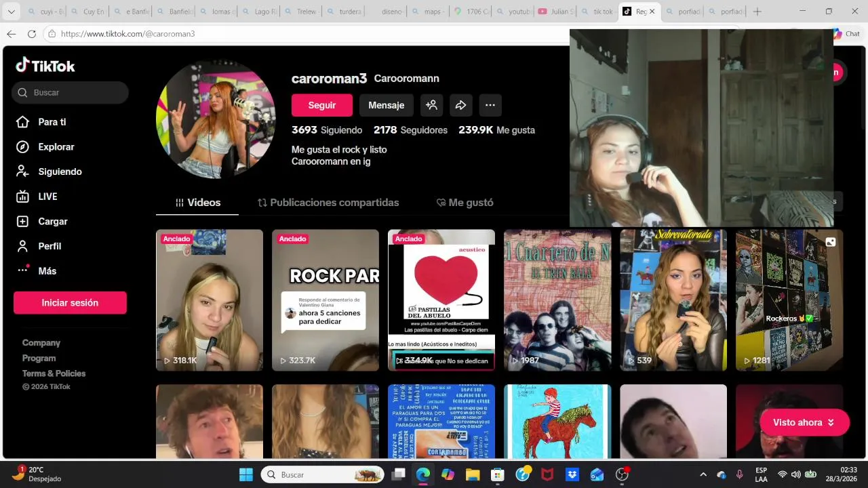Switch to Me gustó tab
This screenshot has width=868, height=488.
point(465,203)
